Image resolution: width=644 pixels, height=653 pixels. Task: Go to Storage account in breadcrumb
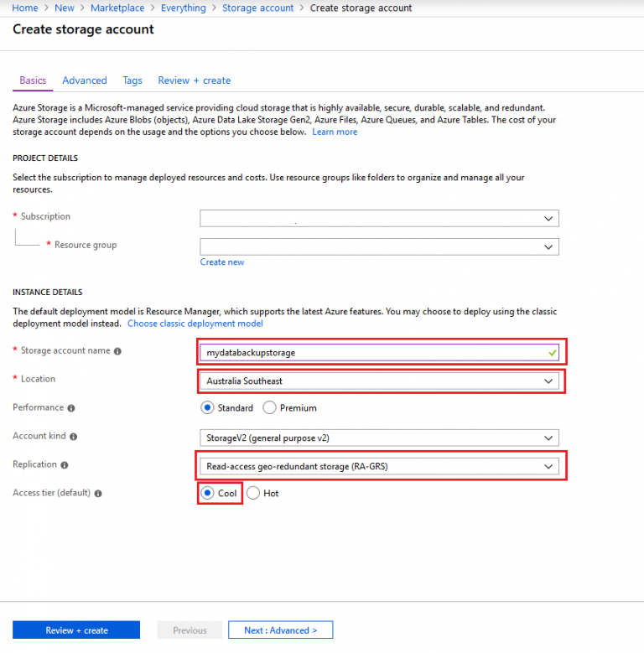tap(257, 8)
